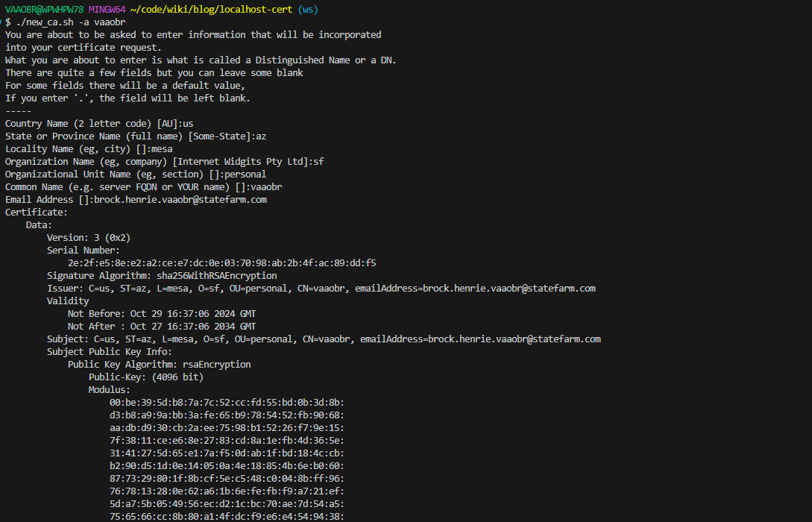This screenshot has height=522, width=812.
Task: Click the email on the Email Address prompt line
Action: [172, 199]
